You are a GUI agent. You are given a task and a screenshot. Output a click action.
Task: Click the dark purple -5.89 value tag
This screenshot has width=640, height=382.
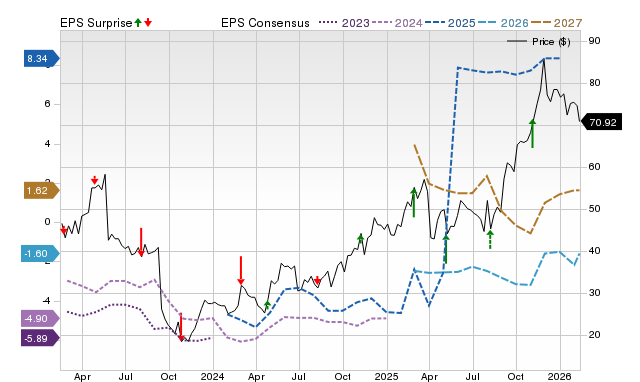40,338
